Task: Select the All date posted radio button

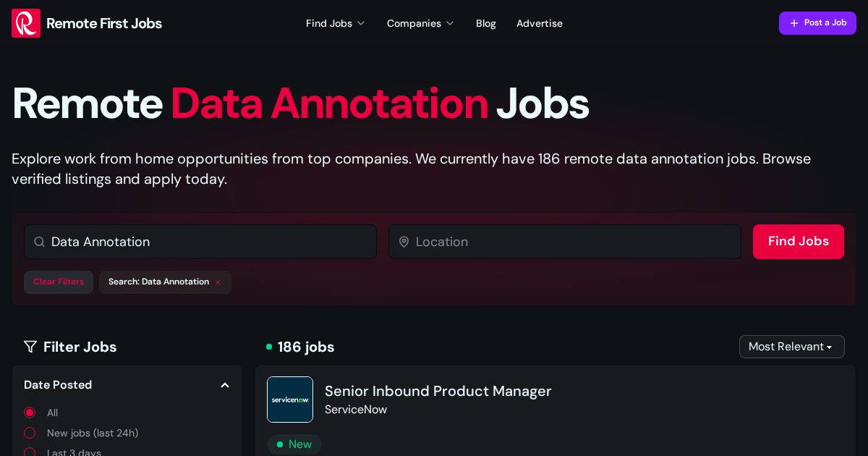Action: (x=30, y=413)
